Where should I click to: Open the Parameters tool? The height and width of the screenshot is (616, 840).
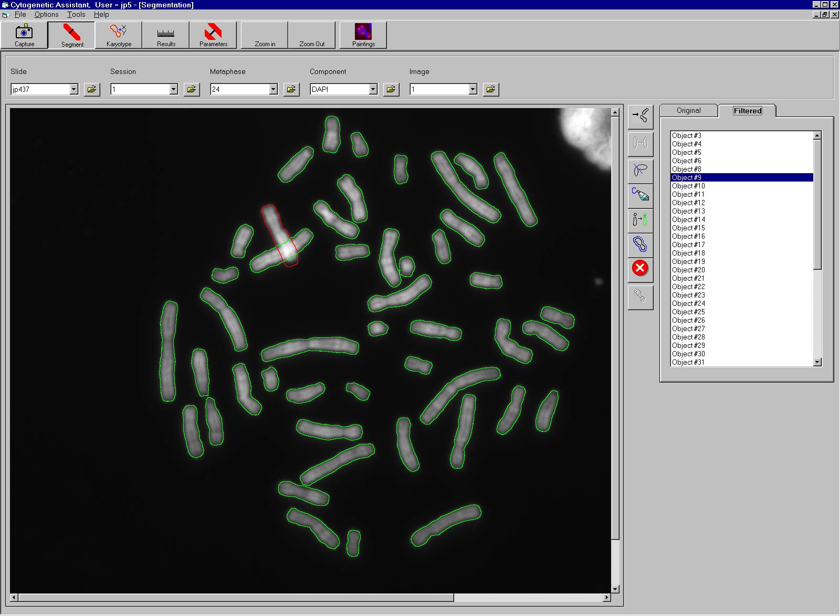(x=213, y=35)
